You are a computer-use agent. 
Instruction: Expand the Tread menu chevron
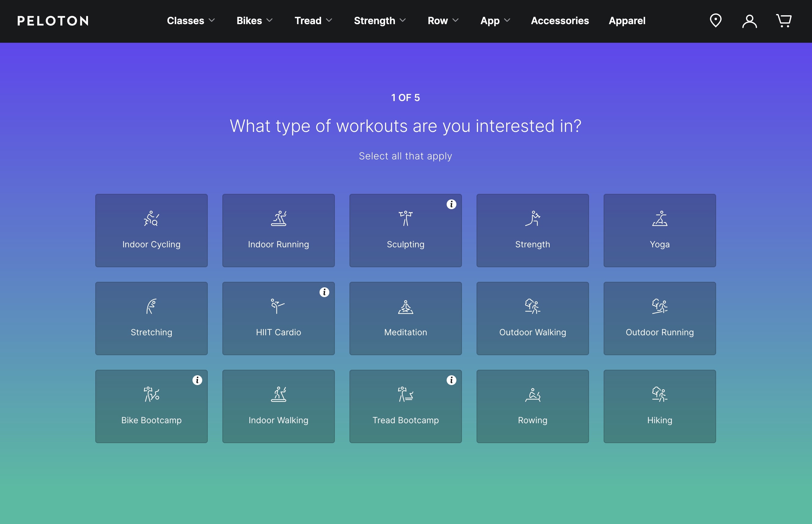point(329,20)
